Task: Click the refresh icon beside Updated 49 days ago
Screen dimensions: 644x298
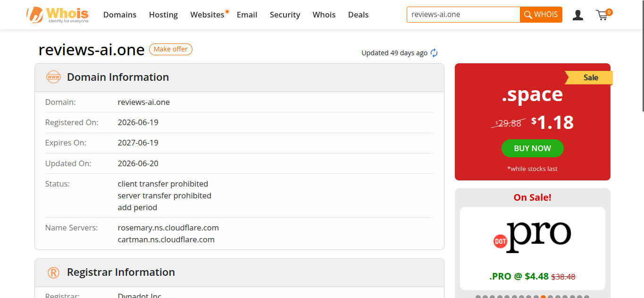Action: pyautogui.click(x=434, y=53)
